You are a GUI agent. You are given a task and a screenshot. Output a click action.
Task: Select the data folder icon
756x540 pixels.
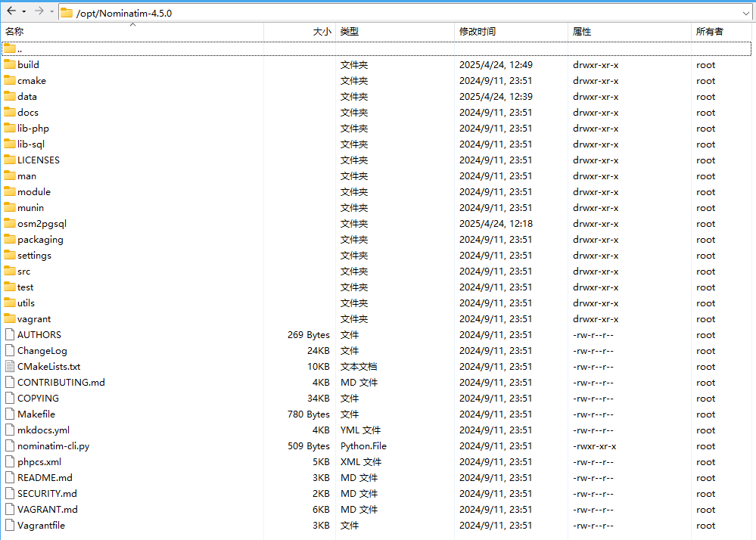(x=10, y=96)
